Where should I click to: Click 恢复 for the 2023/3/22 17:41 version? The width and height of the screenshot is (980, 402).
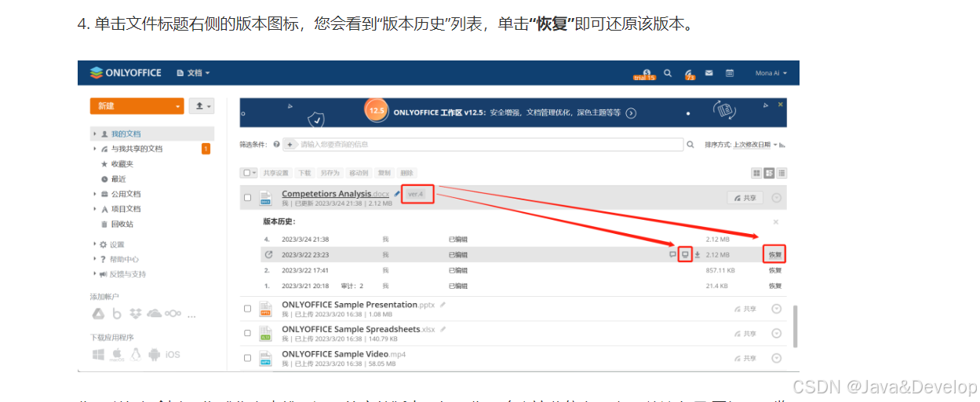(x=775, y=270)
